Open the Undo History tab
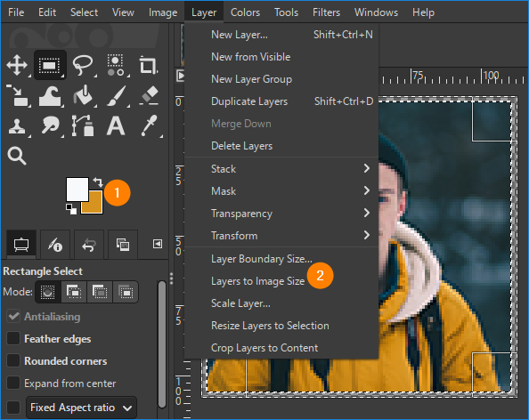The image size is (529, 420). (89, 245)
